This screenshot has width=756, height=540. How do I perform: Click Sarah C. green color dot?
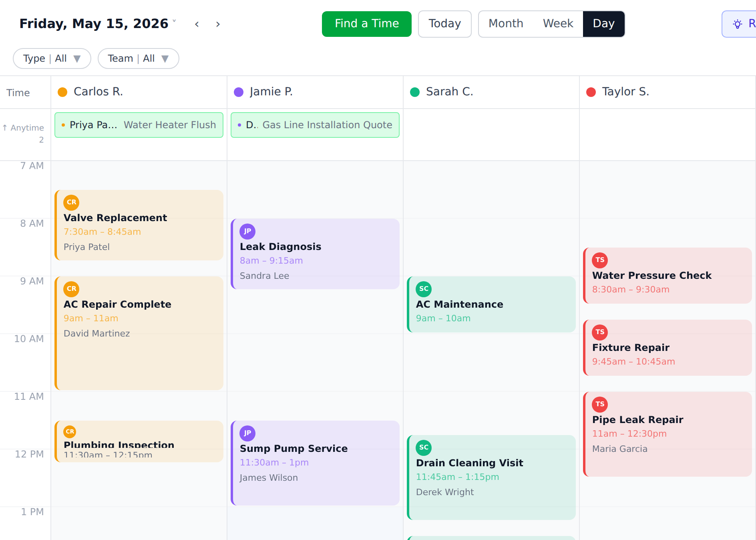click(x=415, y=92)
